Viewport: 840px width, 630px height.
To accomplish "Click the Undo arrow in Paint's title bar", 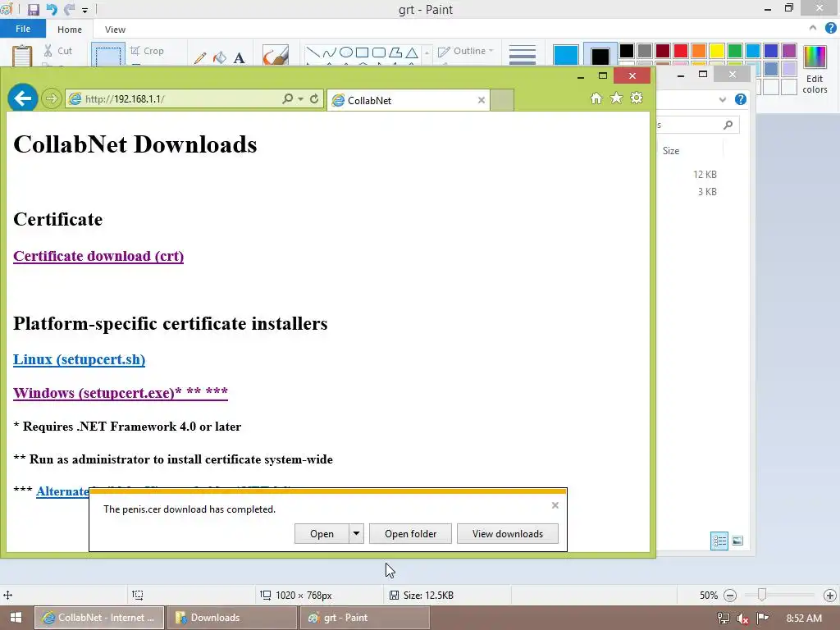I will (52, 10).
